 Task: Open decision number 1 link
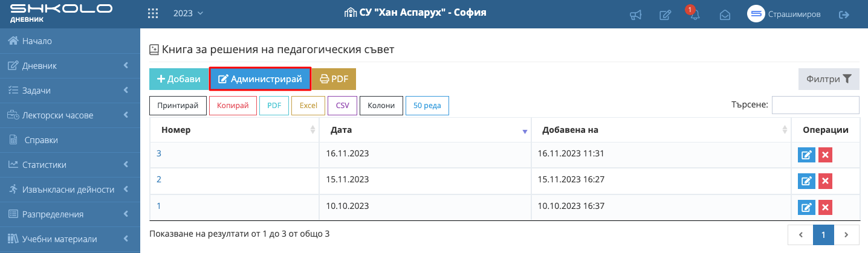point(159,206)
